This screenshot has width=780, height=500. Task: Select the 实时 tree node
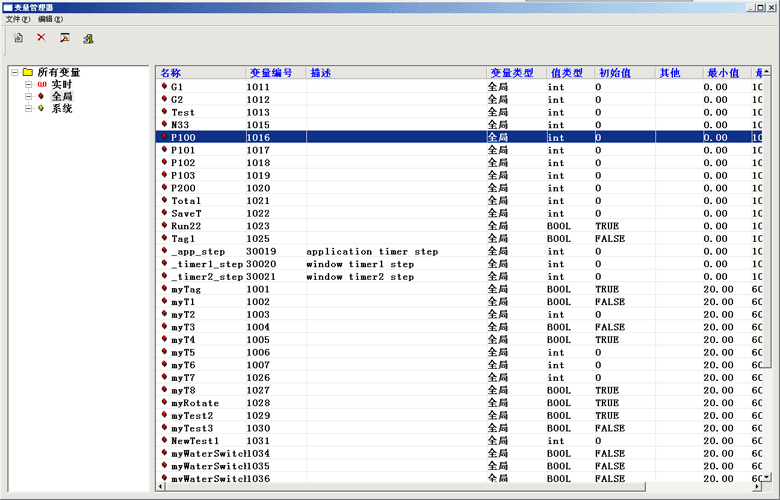[x=61, y=85]
